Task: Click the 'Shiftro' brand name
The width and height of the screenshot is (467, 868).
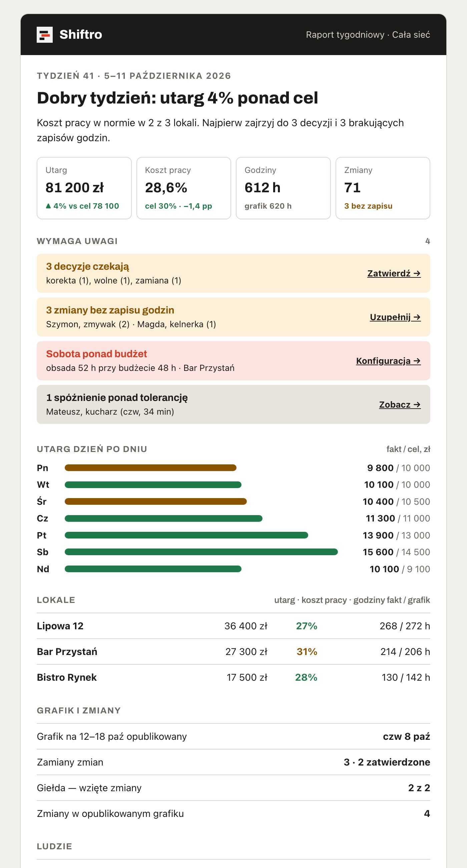Action: point(81,35)
